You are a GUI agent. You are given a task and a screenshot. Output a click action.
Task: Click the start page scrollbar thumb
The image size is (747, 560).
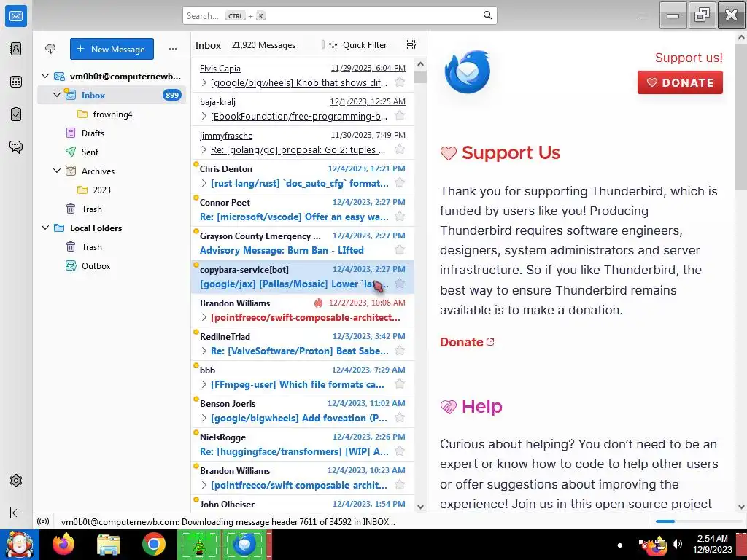click(x=741, y=117)
